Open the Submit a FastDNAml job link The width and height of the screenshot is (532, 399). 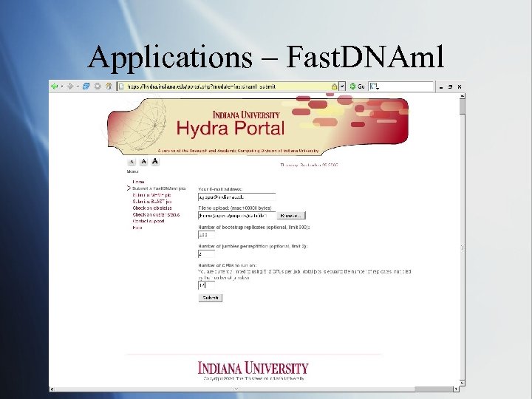159,188
